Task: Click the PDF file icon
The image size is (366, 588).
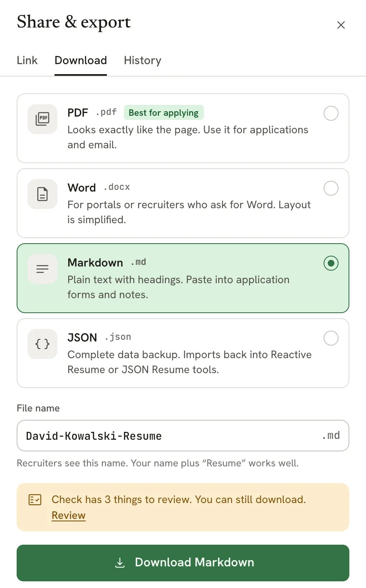Action: coord(42,119)
